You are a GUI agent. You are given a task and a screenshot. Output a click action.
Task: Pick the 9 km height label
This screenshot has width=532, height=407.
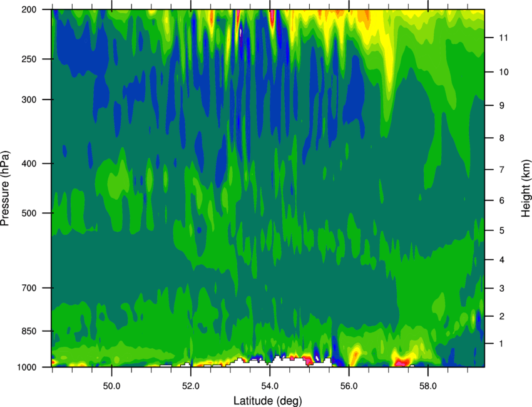502,105
